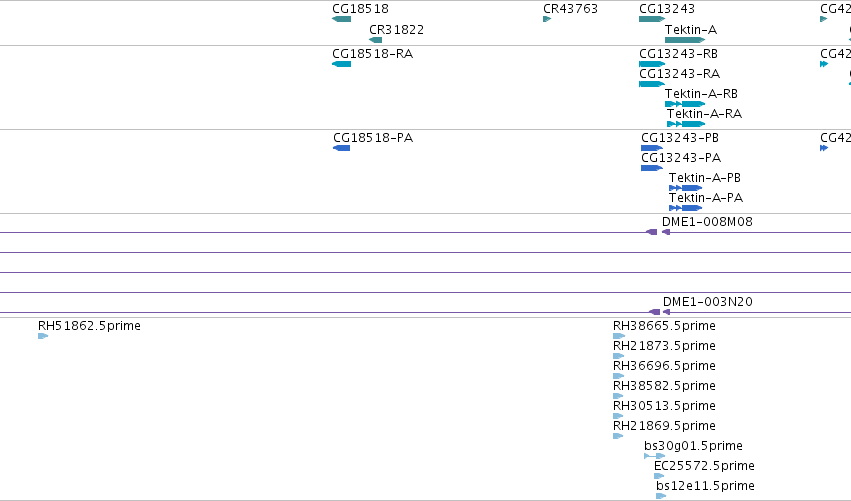Click the Tektin-A-PA label text

706,198
